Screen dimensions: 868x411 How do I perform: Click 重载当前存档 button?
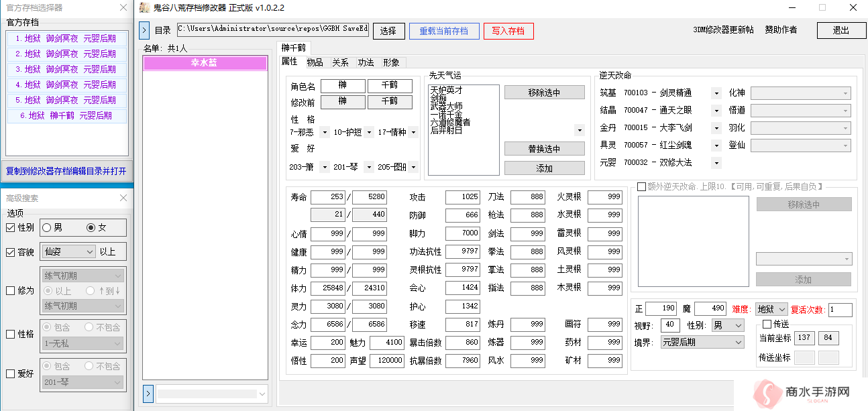[444, 31]
